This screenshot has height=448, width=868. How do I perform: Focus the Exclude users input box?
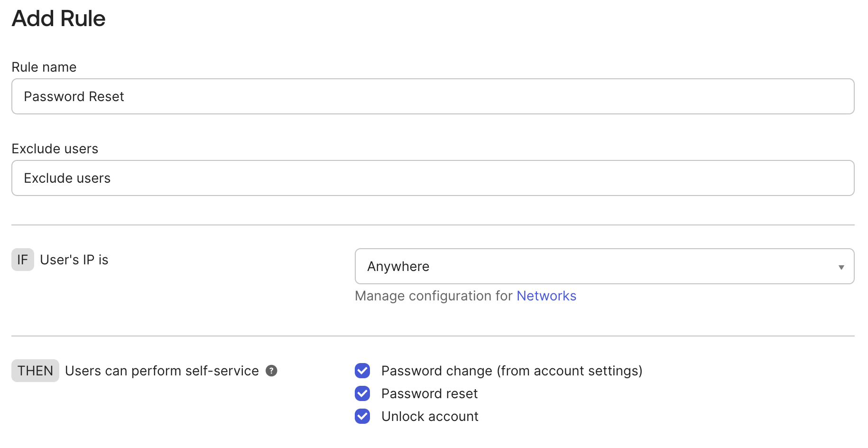point(433,178)
